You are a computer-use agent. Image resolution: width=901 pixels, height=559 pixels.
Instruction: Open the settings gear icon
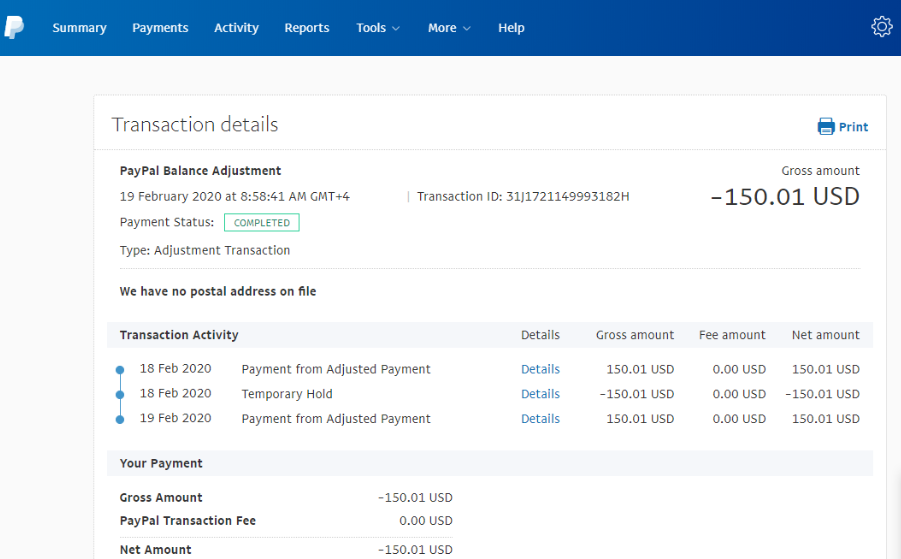pyautogui.click(x=881, y=26)
